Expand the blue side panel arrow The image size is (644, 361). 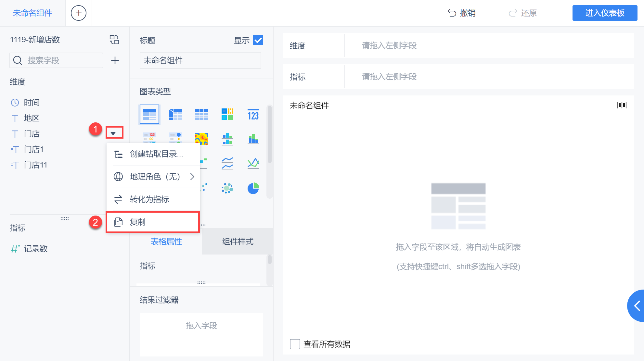(637, 305)
